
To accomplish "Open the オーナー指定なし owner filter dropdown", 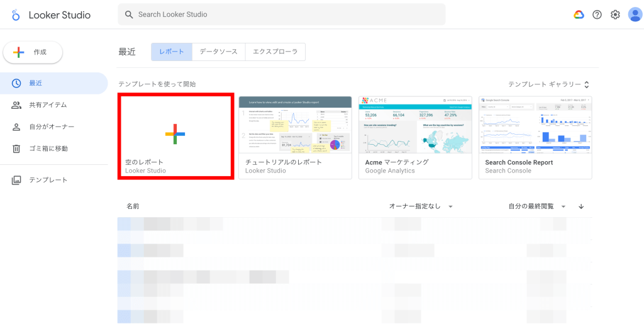I will click(421, 206).
